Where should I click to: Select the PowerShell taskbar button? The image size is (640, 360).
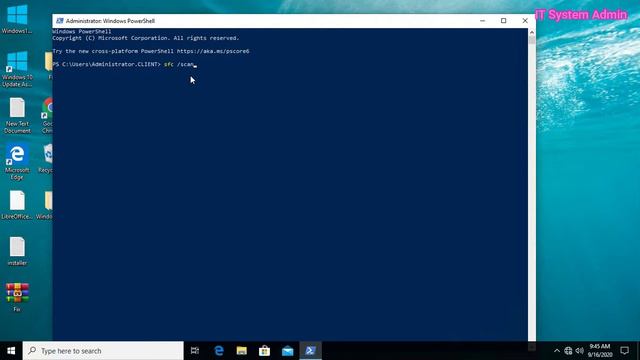click(x=310, y=351)
